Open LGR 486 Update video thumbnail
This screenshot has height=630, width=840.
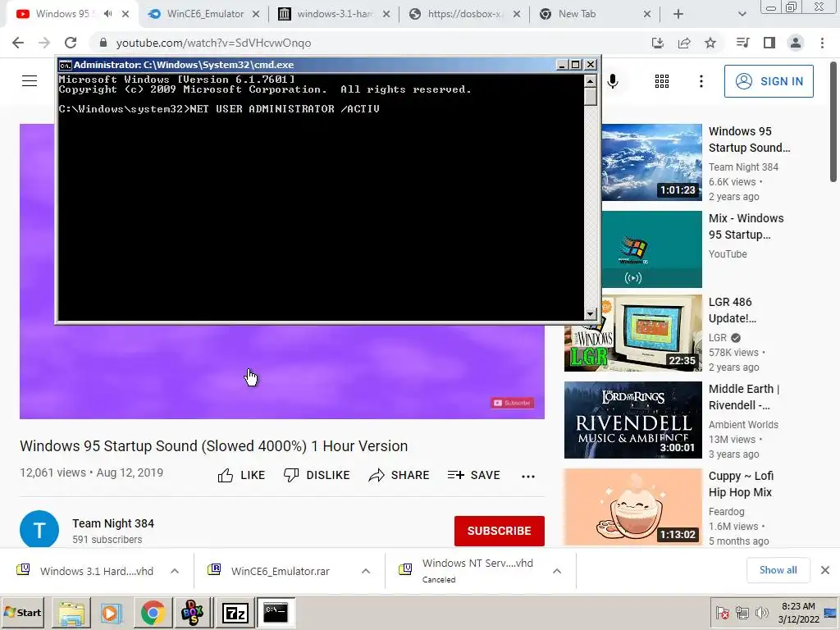point(633,333)
